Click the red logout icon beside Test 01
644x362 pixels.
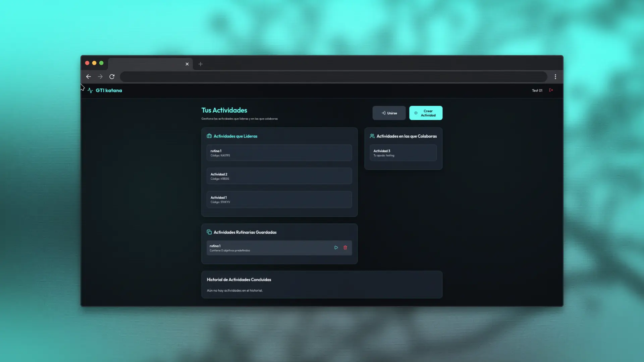551,90
